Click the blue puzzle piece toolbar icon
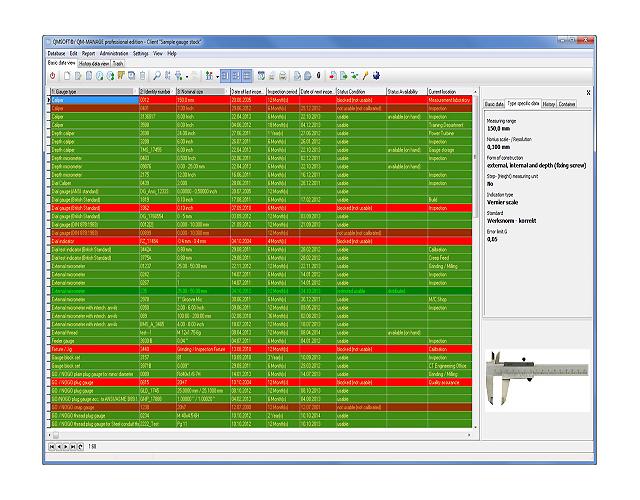 click(x=376, y=76)
